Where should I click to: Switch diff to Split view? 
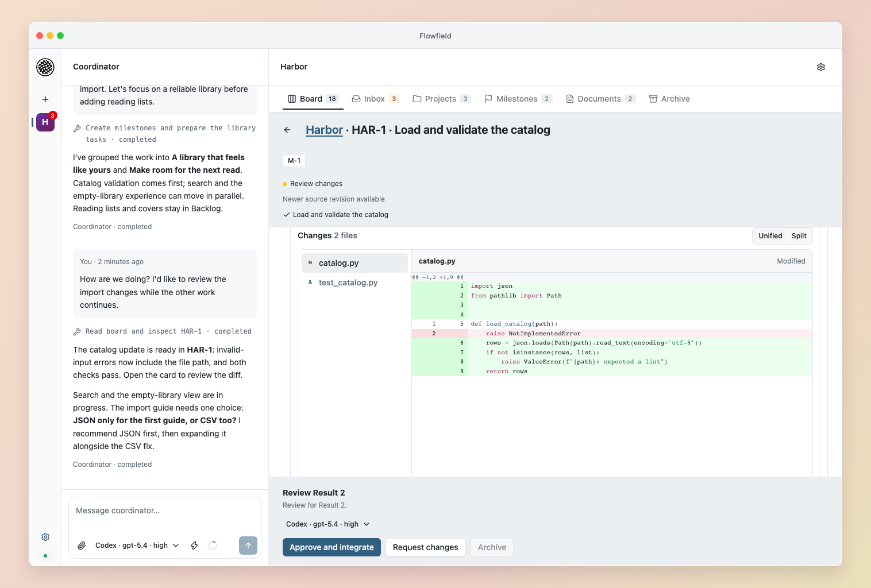[799, 236]
